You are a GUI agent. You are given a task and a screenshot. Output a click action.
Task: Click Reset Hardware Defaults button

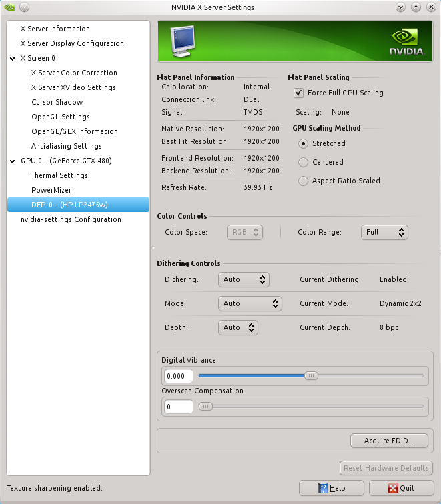386,468
